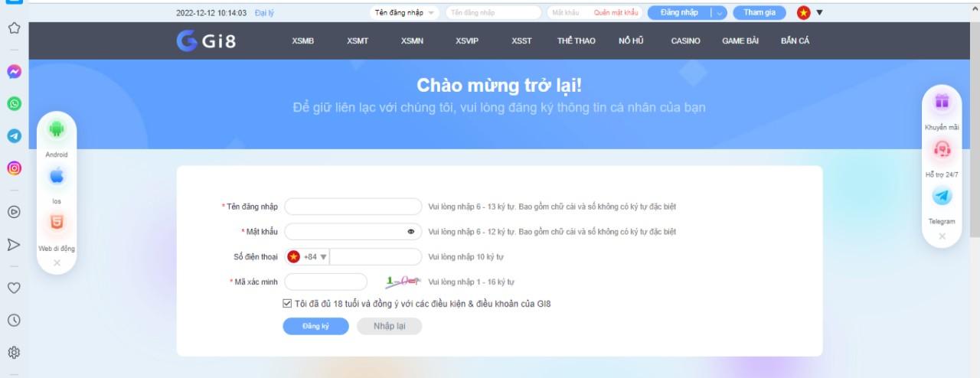Click 'Vui lòng nhập 1 - 16 ký tự' hint
Screen dimensions: 980x378
[471, 282]
